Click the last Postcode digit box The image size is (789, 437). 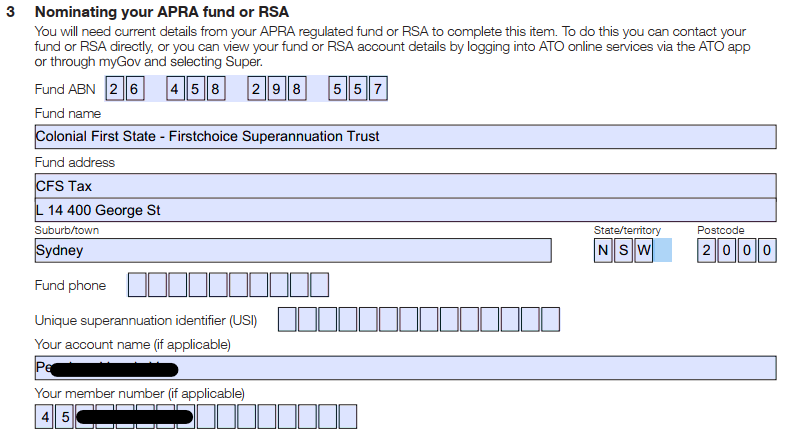767,250
